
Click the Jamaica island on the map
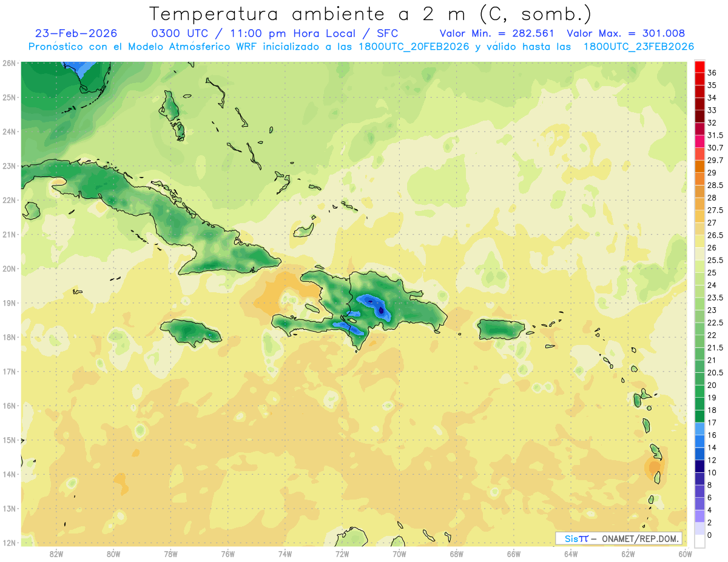click(190, 332)
